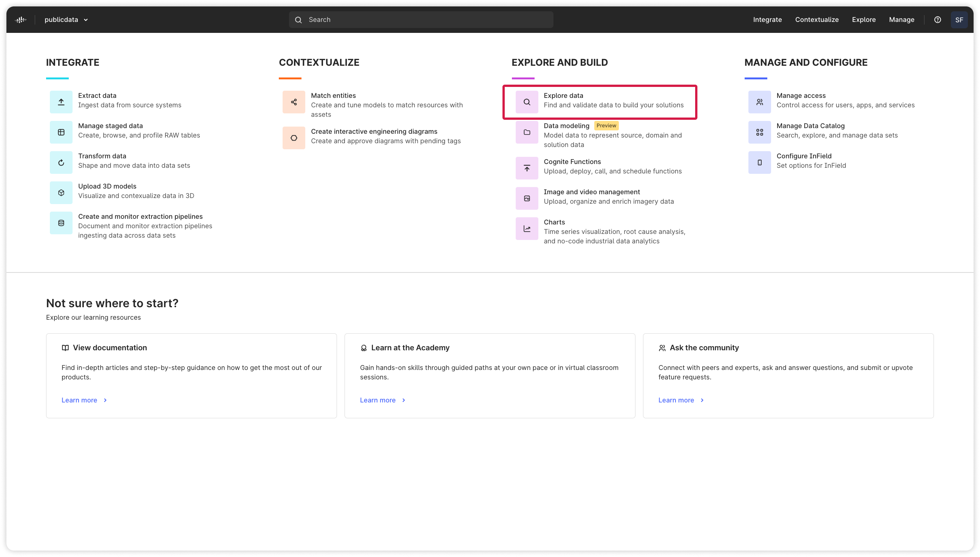Open Explore data with the magnifier icon
Viewport: 980px width, 557px height.
tap(527, 102)
